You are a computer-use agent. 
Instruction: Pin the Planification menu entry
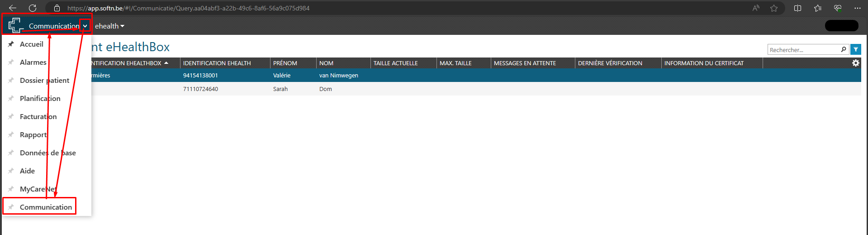click(11, 98)
